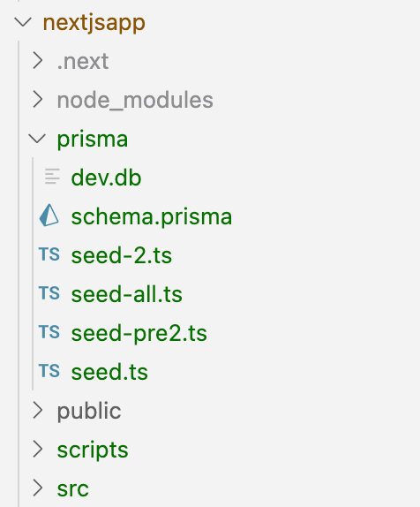Select the nextjsapp folder name

(x=94, y=23)
